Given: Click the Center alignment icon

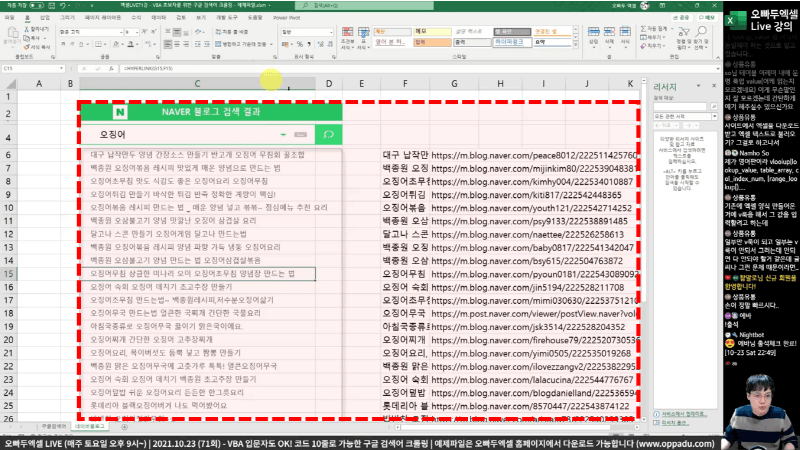Looking at the screenshot, I should (177, 44).
